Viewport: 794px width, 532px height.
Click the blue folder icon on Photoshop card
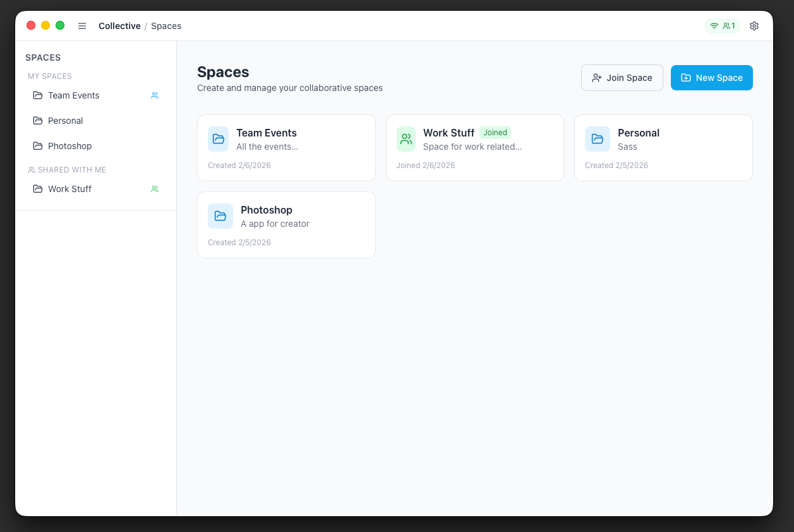(x=220, y=216)
